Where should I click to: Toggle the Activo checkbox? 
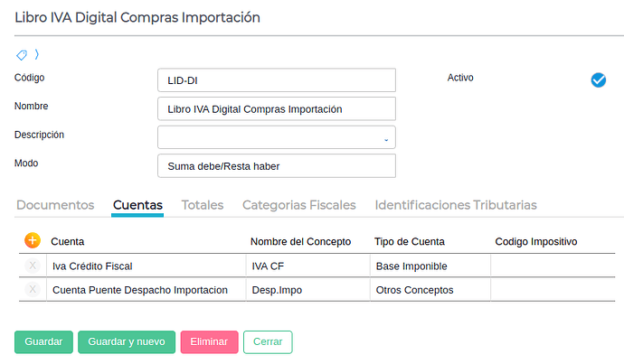pyautogui.click(x=598, y=79)
